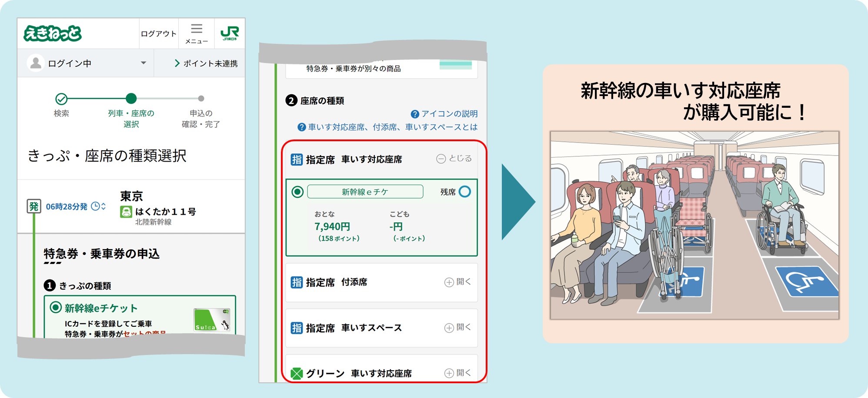Click the blue 指 icon for 車いす対応座席
Screen dimensions: 868x398
(x=297, y=159)
